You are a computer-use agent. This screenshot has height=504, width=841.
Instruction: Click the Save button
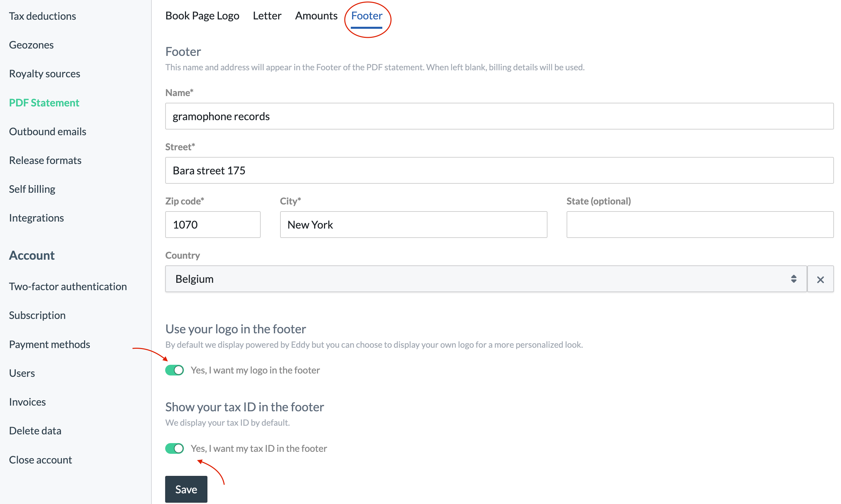[185, 489]
